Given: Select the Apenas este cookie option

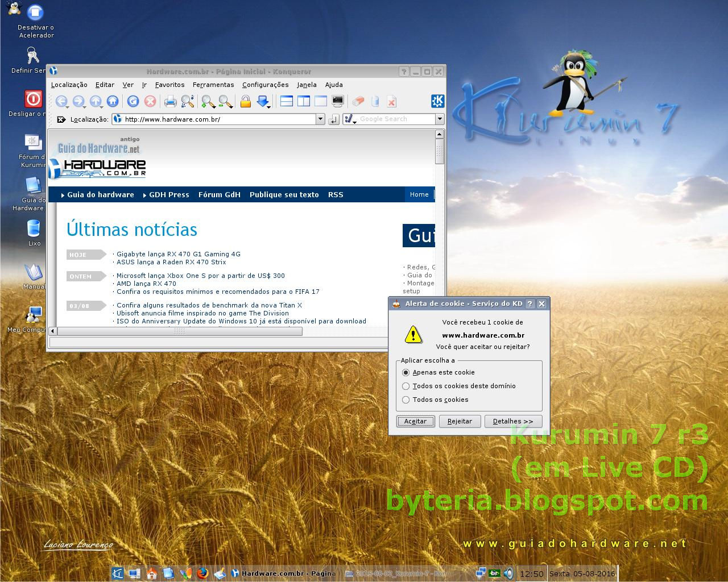Looking at the screenshot, I should [x=406, y=372].
